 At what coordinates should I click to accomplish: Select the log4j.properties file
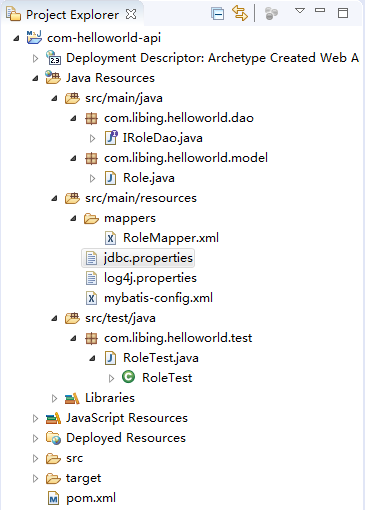click(150, 279)
